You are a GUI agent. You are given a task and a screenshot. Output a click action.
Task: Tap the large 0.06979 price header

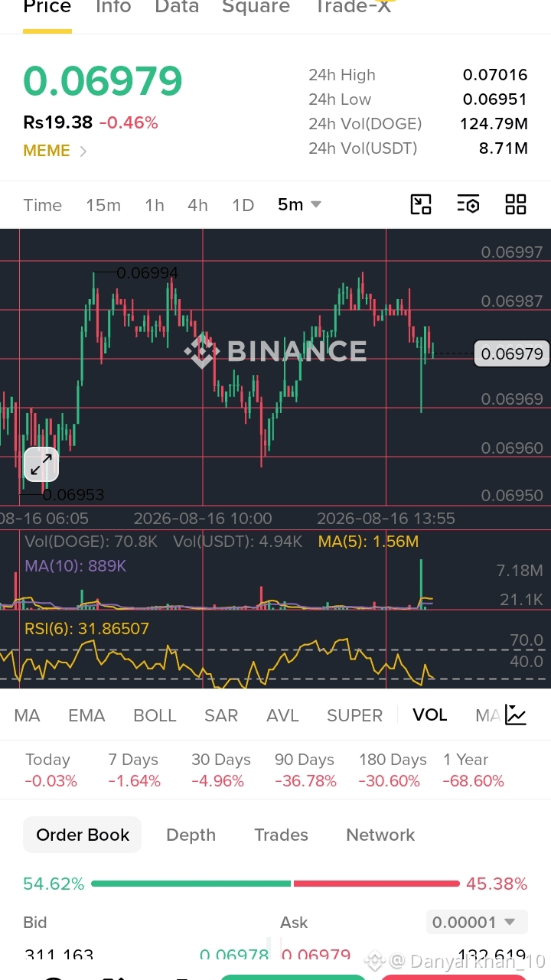click(103, 81)
